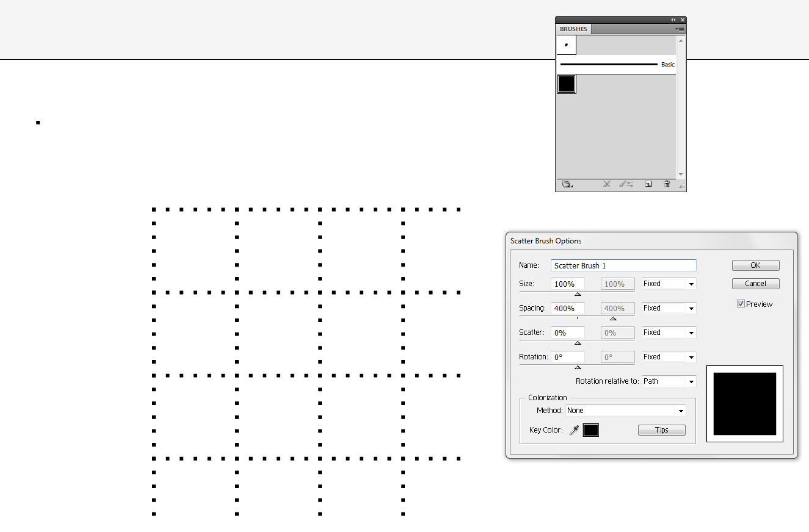Click the Remove Brush Stroke icon
This screenshot has height=532, width=809.
pos(606,184)
